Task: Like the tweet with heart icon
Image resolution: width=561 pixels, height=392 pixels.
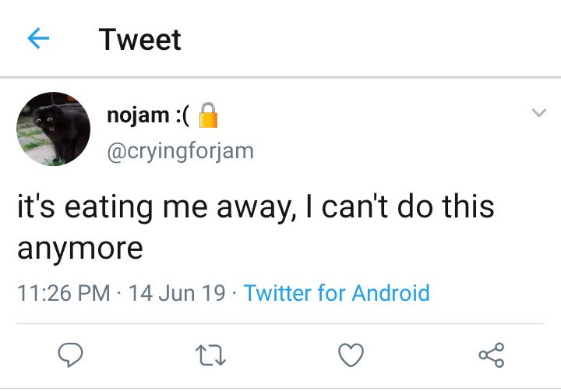Action: tap(351, 355)
